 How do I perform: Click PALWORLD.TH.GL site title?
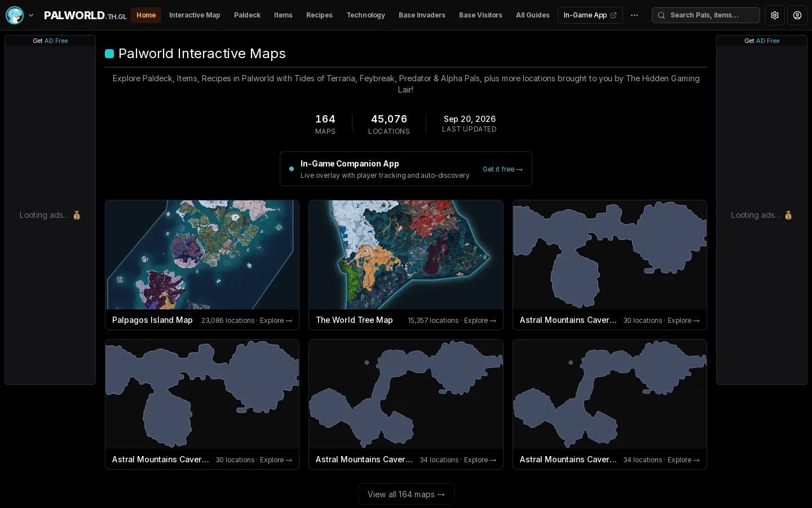[x=85, y=16]
